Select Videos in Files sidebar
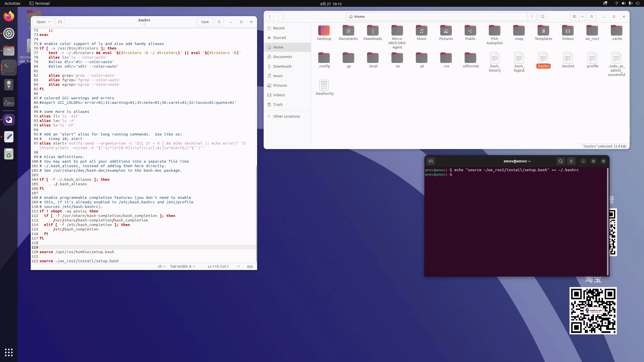The image size is (644, 362). [x=287, y=95]
